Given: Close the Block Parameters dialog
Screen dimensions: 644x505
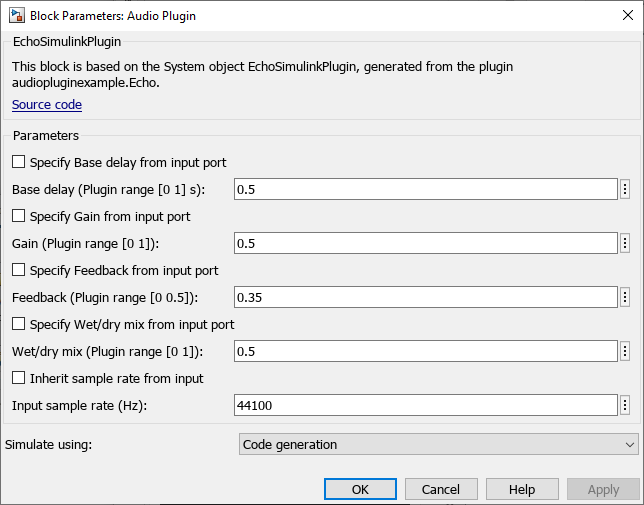Looking at the screenshot, I should tap(628, 16).
